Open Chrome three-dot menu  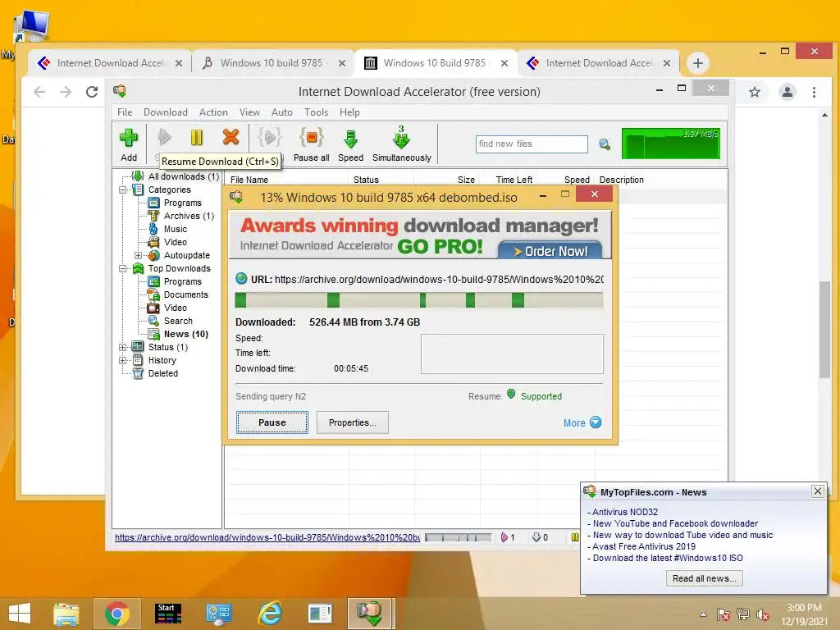814,92
